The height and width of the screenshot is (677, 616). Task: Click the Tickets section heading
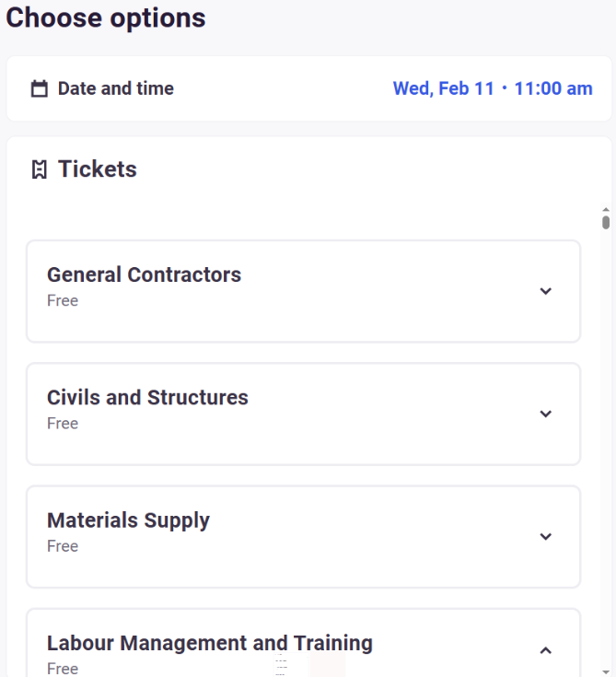pyautogui.click(x=97, y=169)
